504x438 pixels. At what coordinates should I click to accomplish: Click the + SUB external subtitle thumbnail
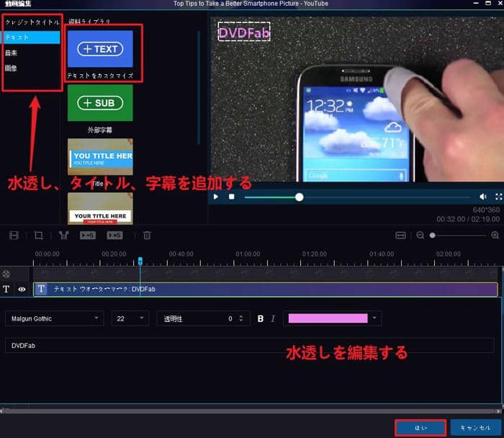pos(100,103)
